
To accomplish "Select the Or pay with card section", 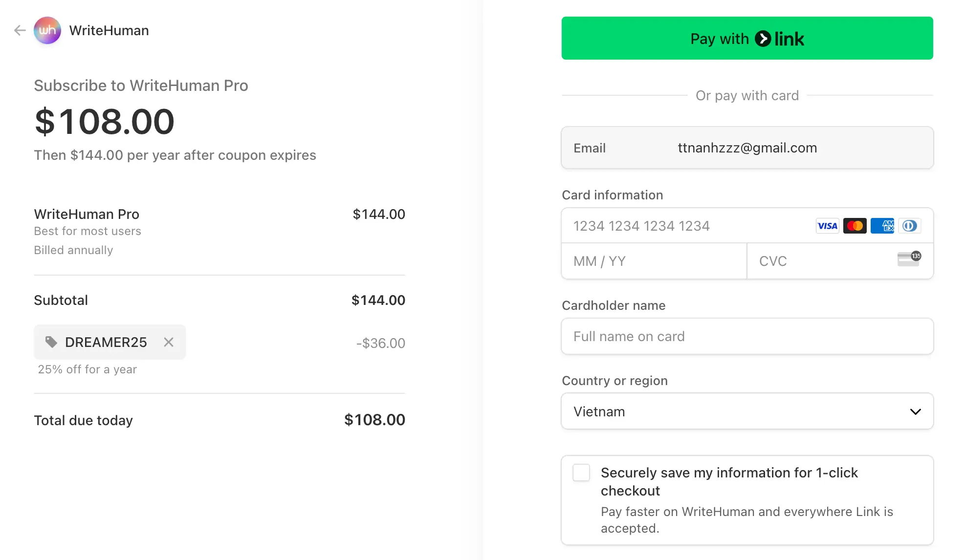I will 747,95.
